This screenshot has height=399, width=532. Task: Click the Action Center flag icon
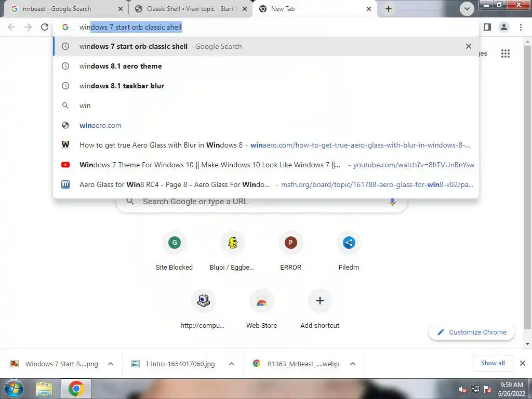click(488, 389)
